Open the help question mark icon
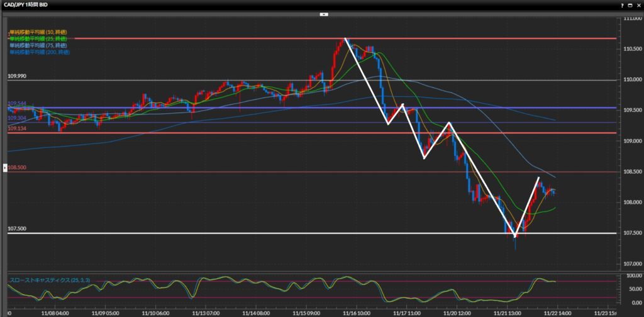 coord(621,5)
